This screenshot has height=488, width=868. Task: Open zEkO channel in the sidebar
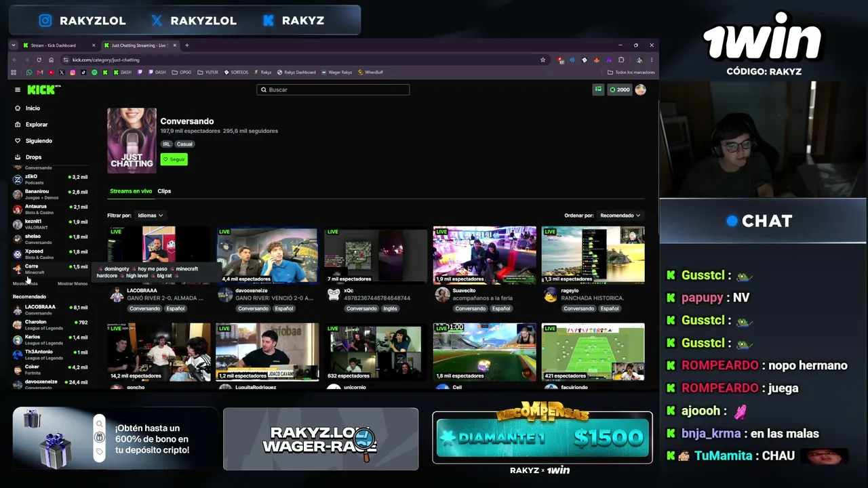point(51,179)
